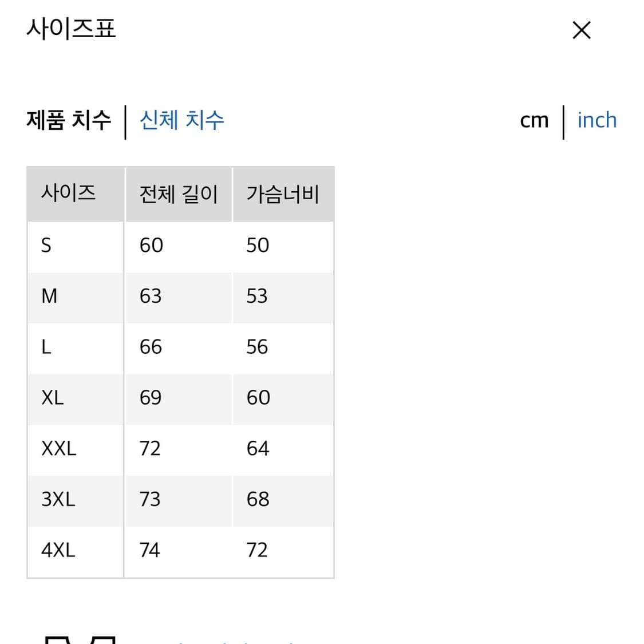Switch to the 신체 치수 tab
This screenshot has width=644, height=644.
click(x=181, y=120)
